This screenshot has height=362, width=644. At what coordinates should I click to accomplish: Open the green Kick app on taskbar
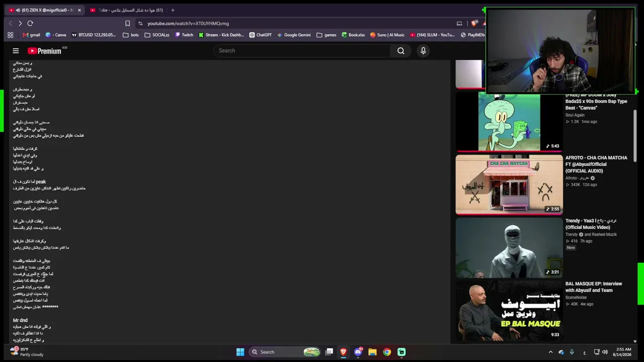(401, 352)
